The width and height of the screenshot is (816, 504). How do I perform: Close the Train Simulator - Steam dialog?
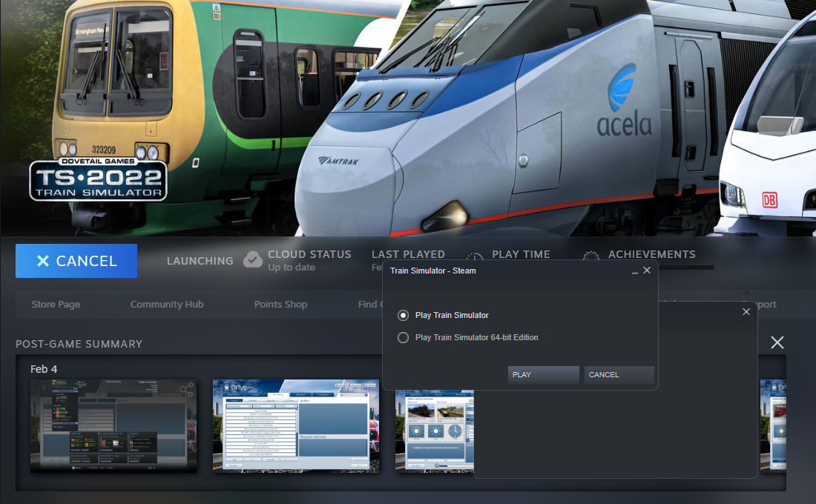coord(647,271)
